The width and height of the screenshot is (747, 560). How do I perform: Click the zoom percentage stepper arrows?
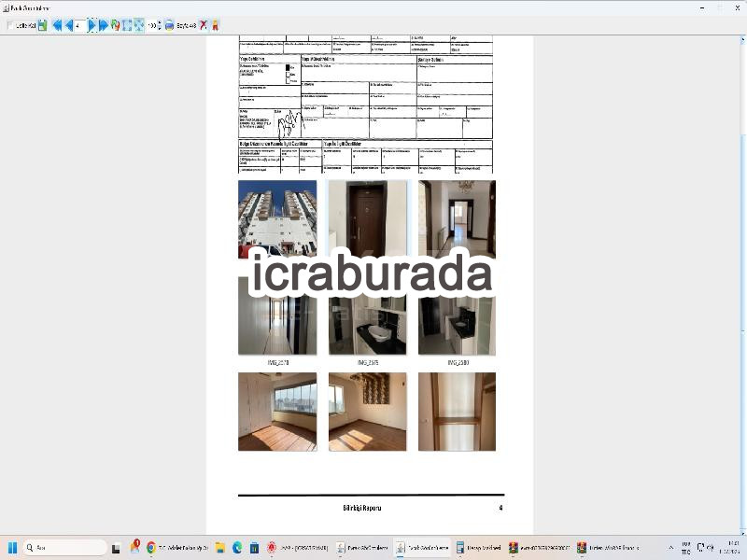pos(160,25)
